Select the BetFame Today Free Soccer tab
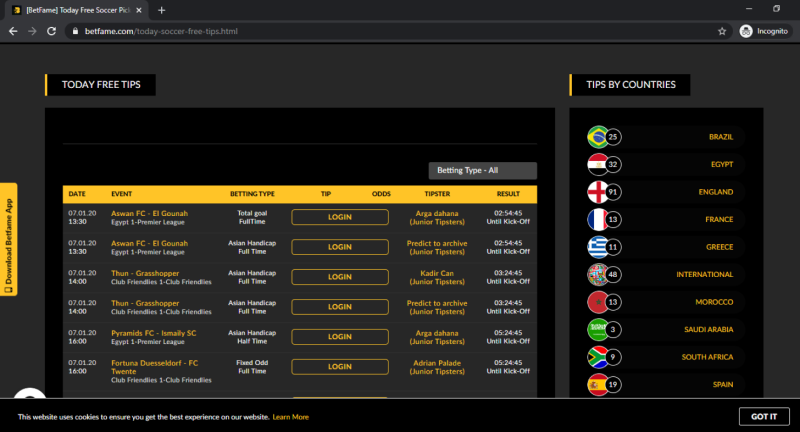This screenshot has height=432, width=800. click(x=78, y=10)
